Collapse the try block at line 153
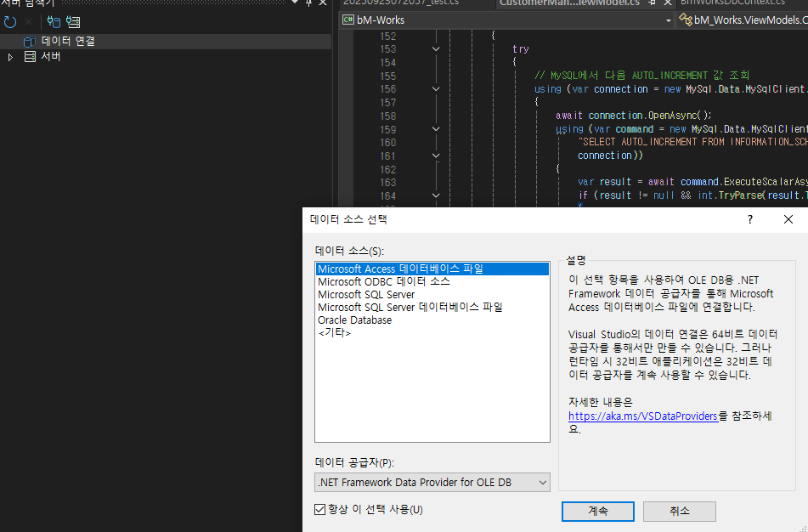Screen dimensions: 808x532 point(436,49)
